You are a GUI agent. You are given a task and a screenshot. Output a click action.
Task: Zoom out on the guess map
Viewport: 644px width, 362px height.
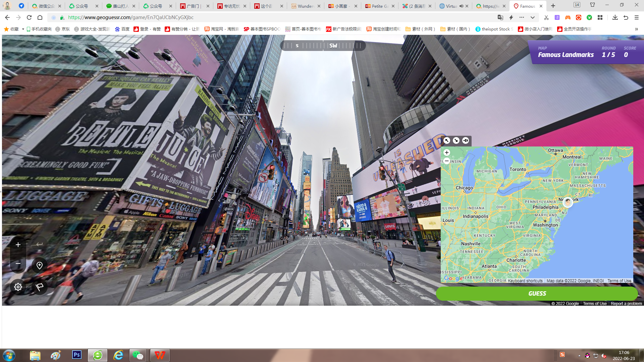[x=447, y=161]
